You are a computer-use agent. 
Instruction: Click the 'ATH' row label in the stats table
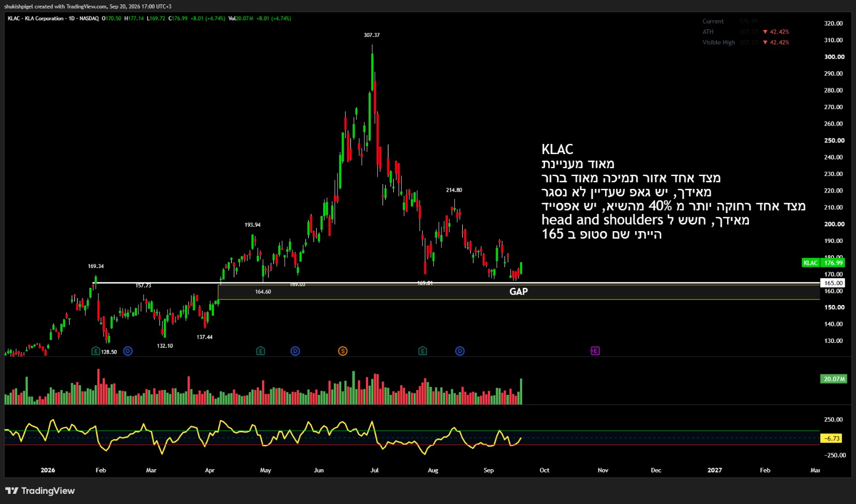click(x=708, y=32)
